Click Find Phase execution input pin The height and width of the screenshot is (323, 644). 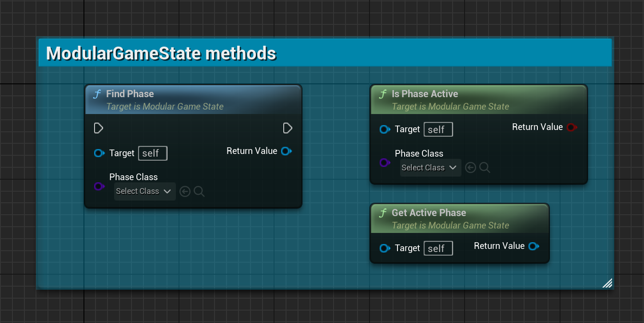coord(99,128)
